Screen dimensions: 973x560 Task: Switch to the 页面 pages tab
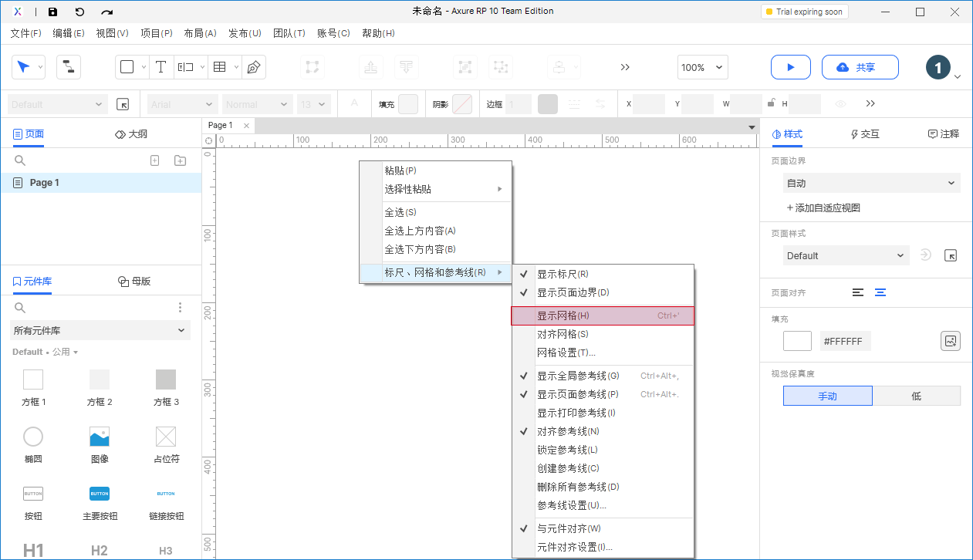tap(29, 133)
